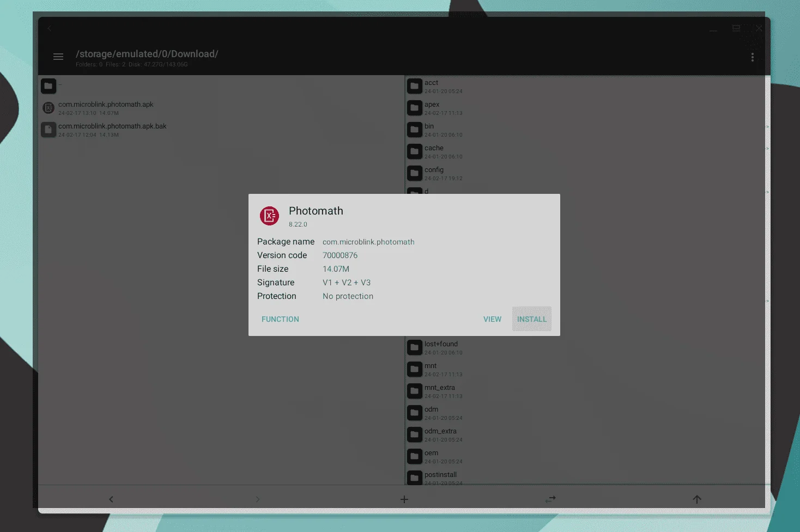The image size is (800, 532).
Task: Click the Folders/Files/Disk status line
Action: point(131,64)
